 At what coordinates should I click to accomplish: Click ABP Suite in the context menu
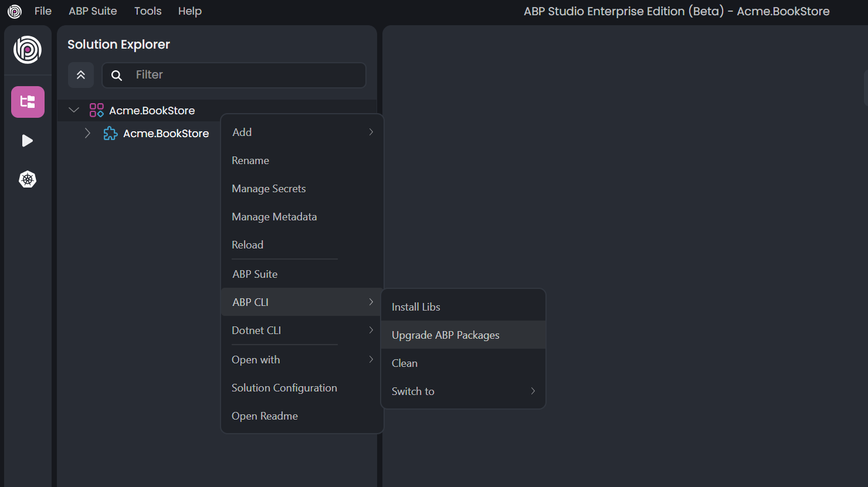302,274
